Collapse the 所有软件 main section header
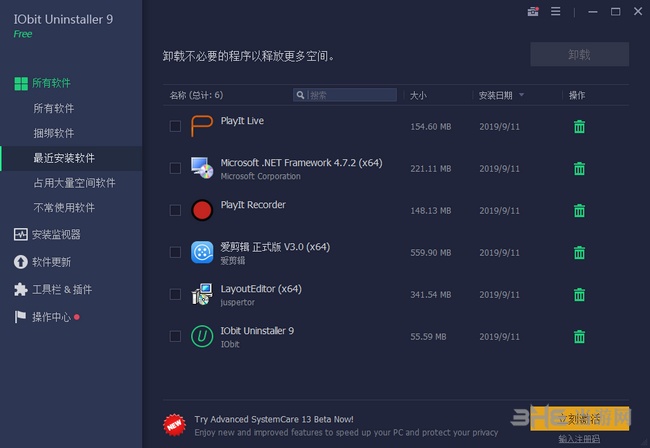 point(51,83)
